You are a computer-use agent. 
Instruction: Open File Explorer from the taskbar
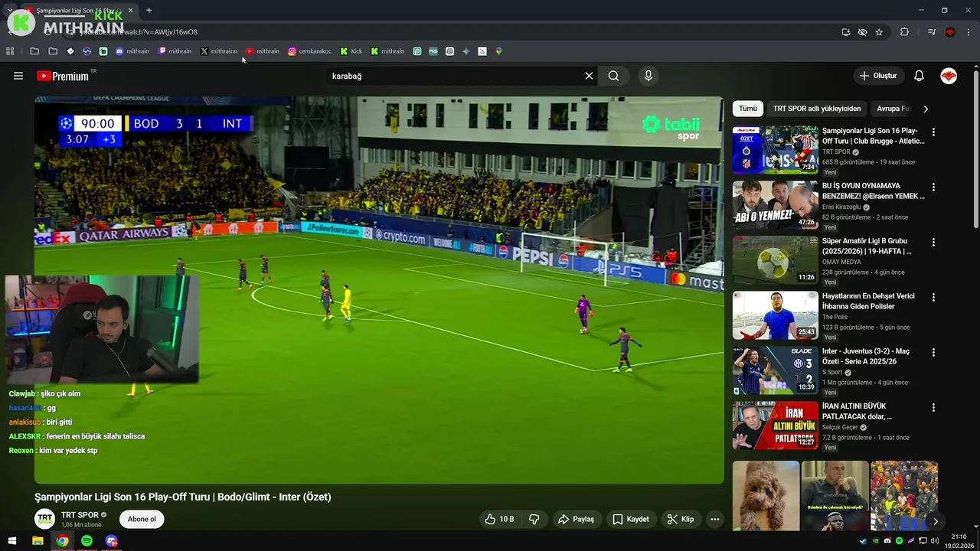click(38, 541)
